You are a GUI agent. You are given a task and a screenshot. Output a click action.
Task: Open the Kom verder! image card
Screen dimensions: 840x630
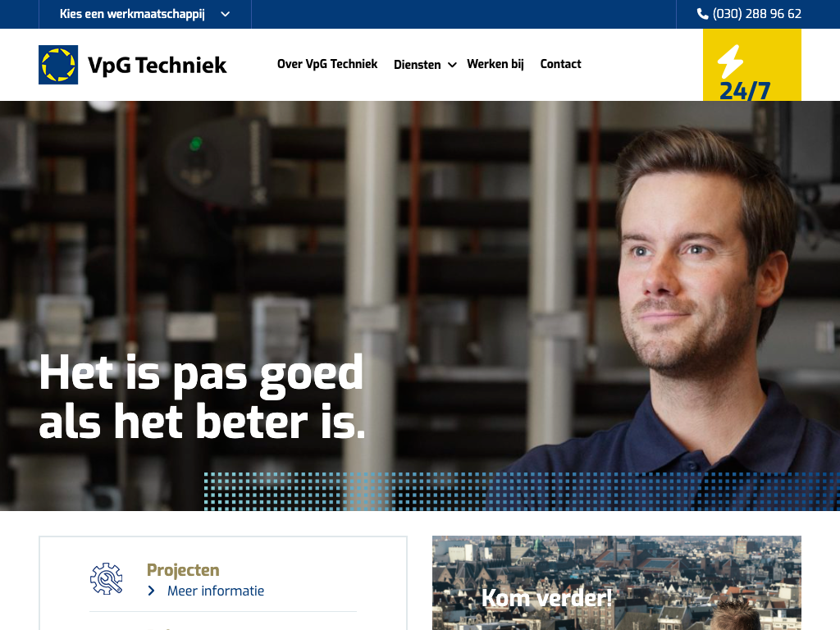[x=617, y=583]
